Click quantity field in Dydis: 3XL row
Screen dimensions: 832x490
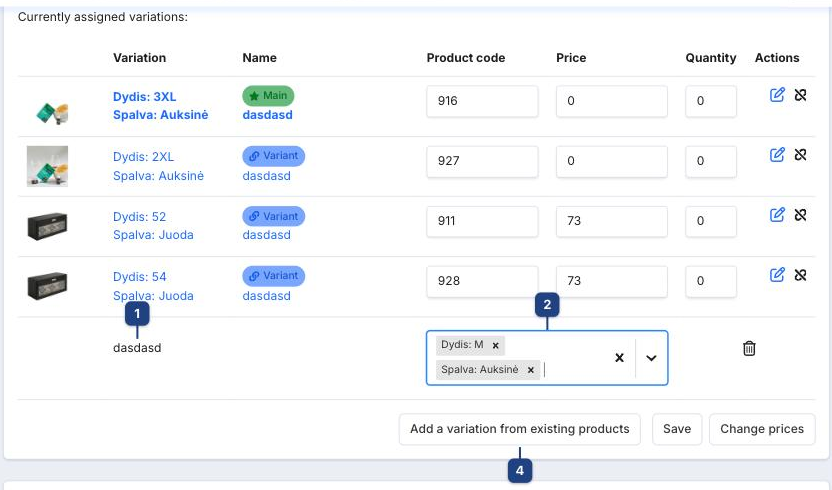pyautogui.click(x=710, y=101)
